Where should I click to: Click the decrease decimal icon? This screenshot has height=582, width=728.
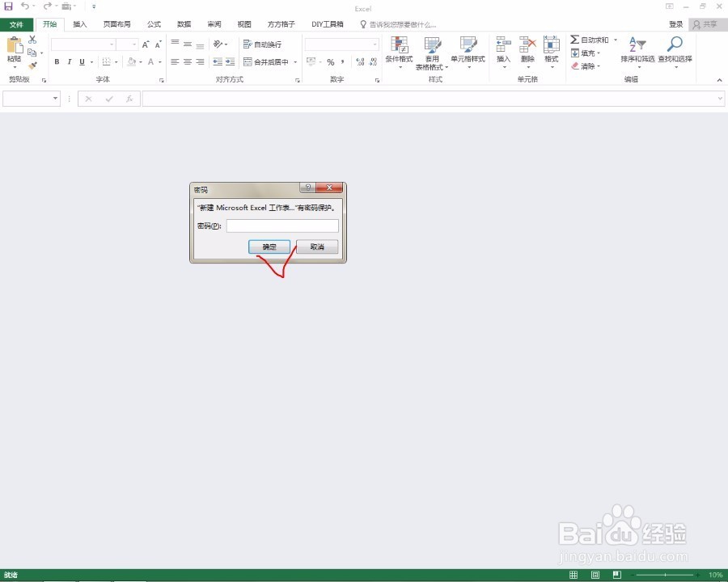point(373,61)
